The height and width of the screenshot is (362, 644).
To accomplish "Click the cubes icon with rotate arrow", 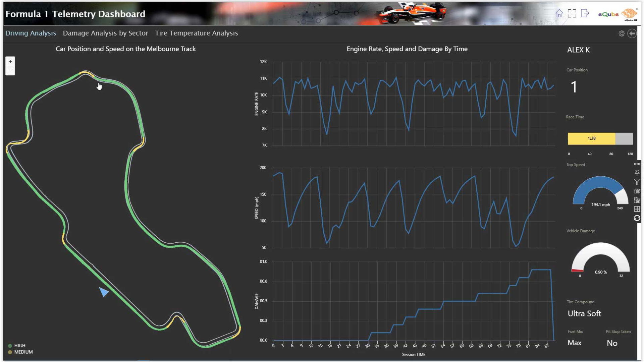I will pos(637,200).
